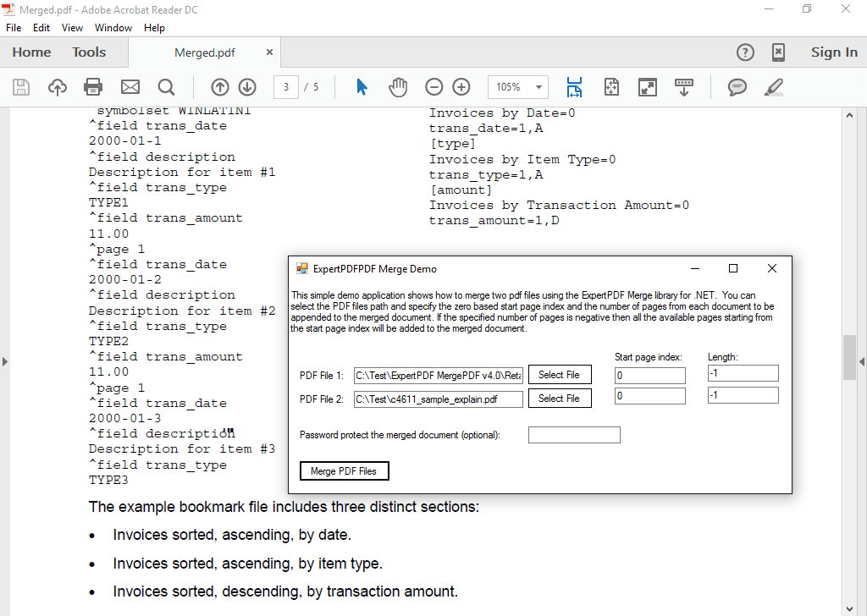Click the Merge PDF Files button
Viewport: 867px width, 616px height.
tap(344, 471)
